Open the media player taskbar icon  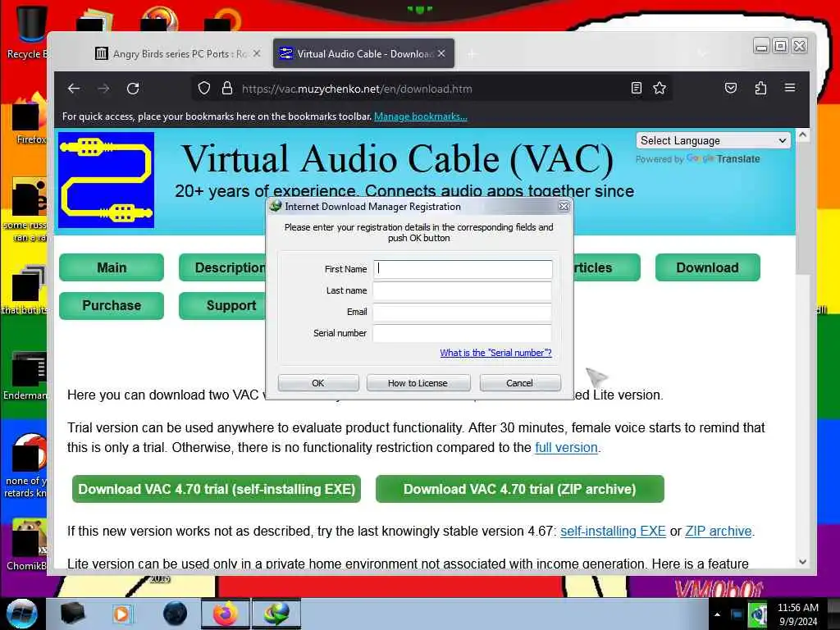[x=121, y=614]
